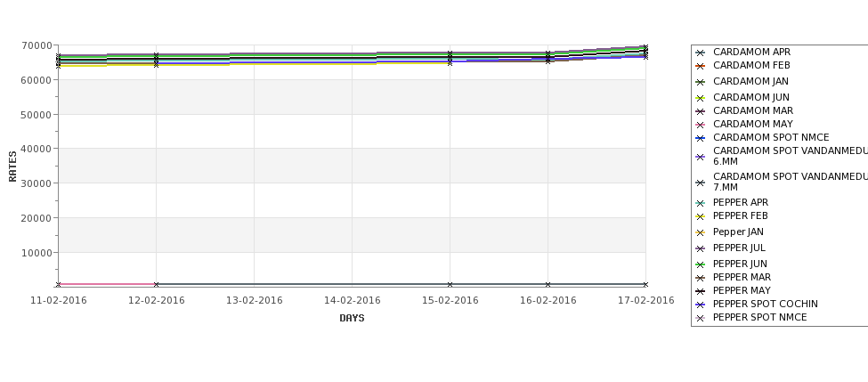Click the CARDAMOM FEB legend marker

tap(700, 67)
